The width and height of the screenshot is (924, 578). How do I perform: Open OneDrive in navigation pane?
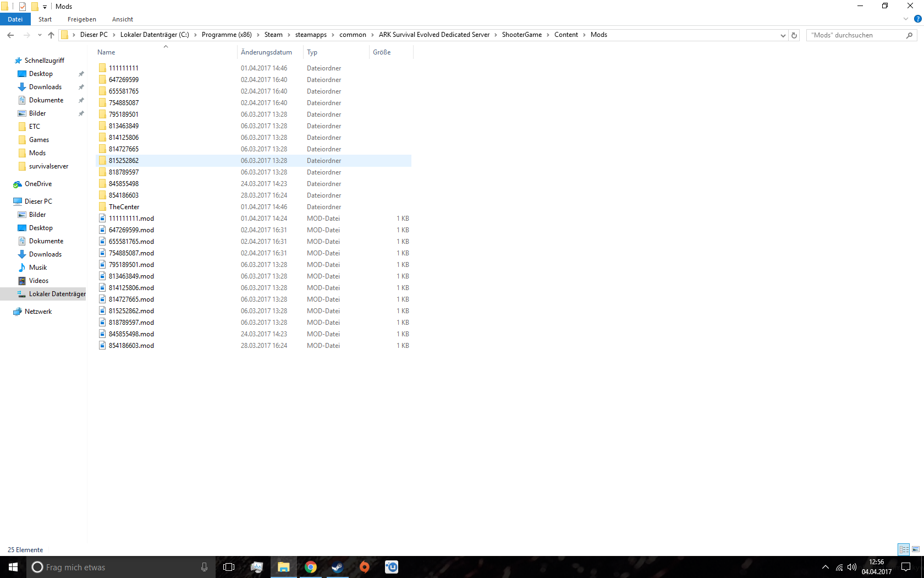click(38, 184)
